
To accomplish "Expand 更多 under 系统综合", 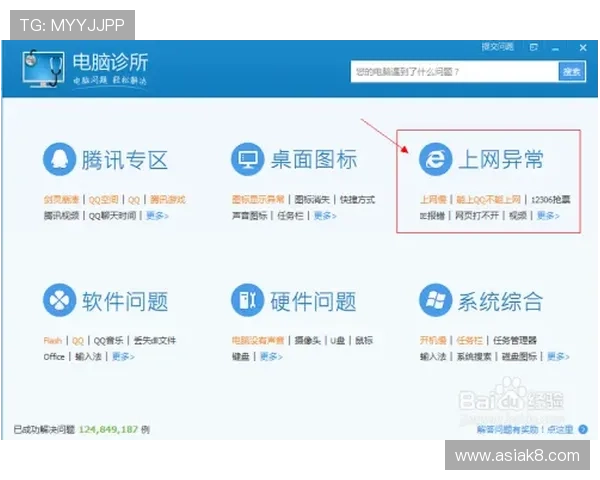I will tap(558, 356).
